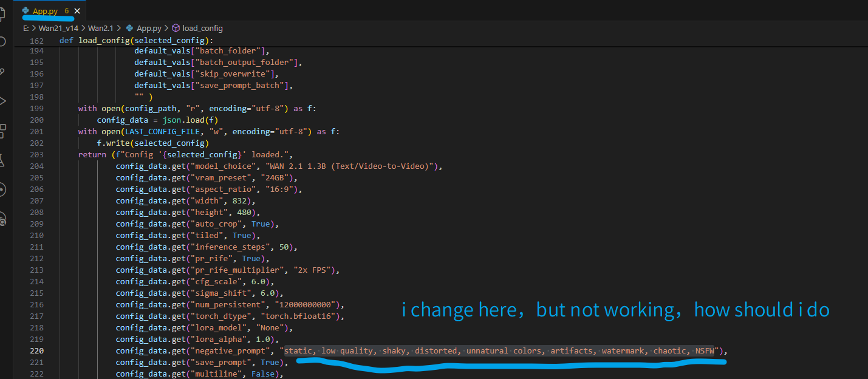The width and height of the screenshot is (868, 379).
Task: Click line number 222 in the gutter
Action: click(36, 374)
